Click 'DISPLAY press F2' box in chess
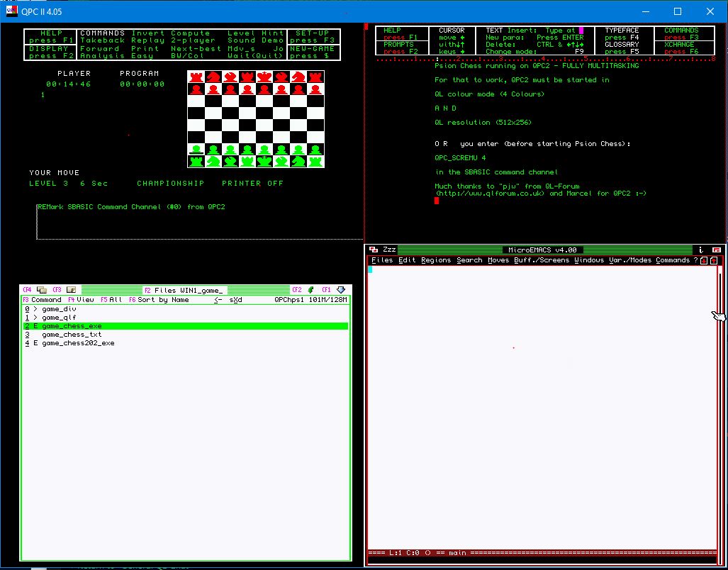This screenshot has width=728, height=570. pos(50,52)
